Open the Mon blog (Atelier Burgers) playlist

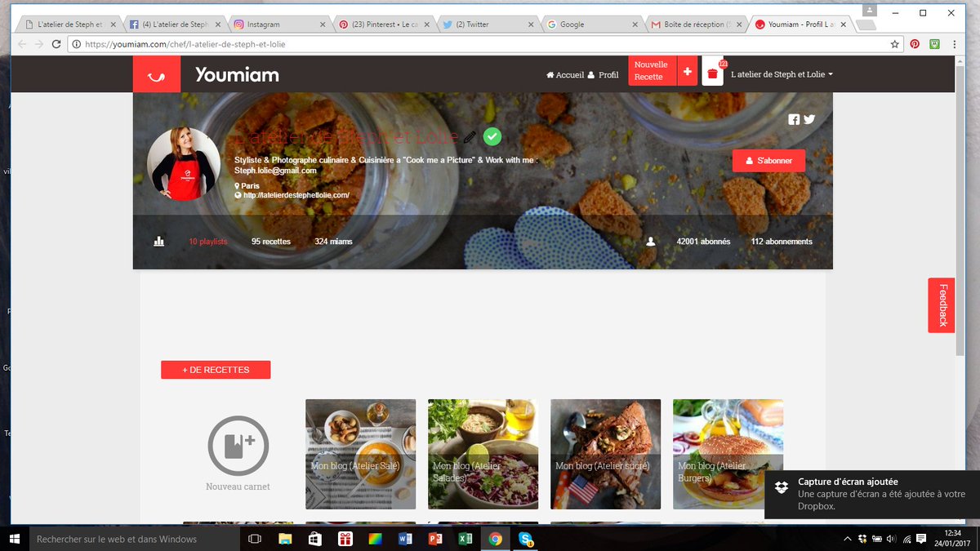coord(728,454)
